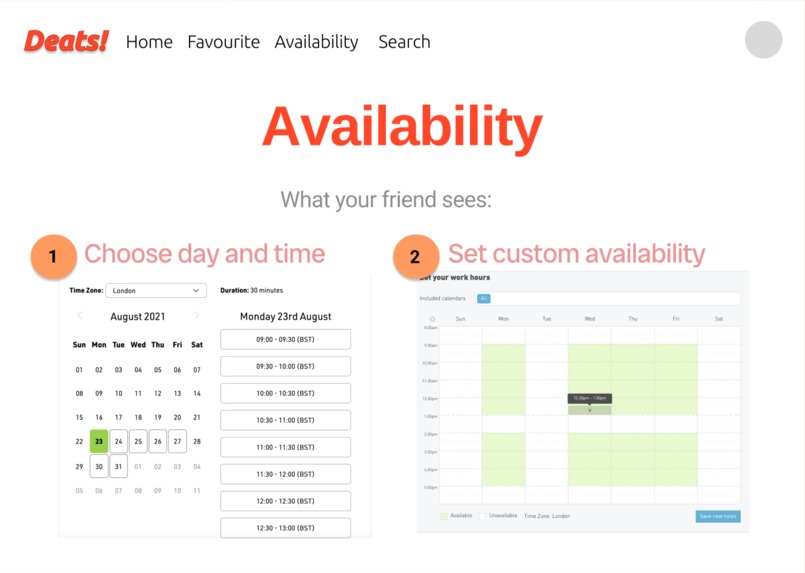The height and width of the screenshot is (573, 805).
Task: Click the Wed column header in work hours
Action: (x=589, y=319)
